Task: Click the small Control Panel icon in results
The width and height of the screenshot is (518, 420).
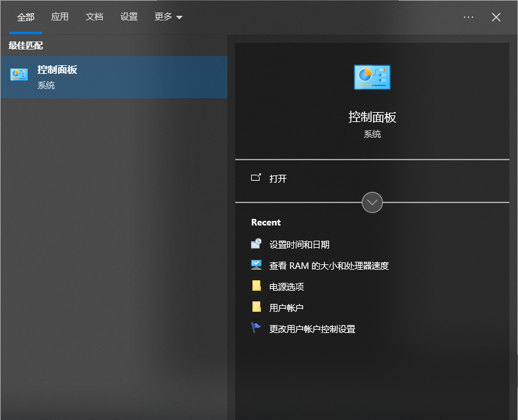Action: pyautogui.click(x=19, y=75)
